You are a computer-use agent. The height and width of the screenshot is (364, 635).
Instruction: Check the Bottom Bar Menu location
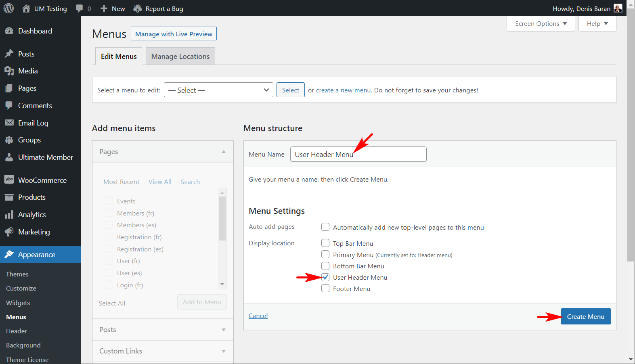325,266
